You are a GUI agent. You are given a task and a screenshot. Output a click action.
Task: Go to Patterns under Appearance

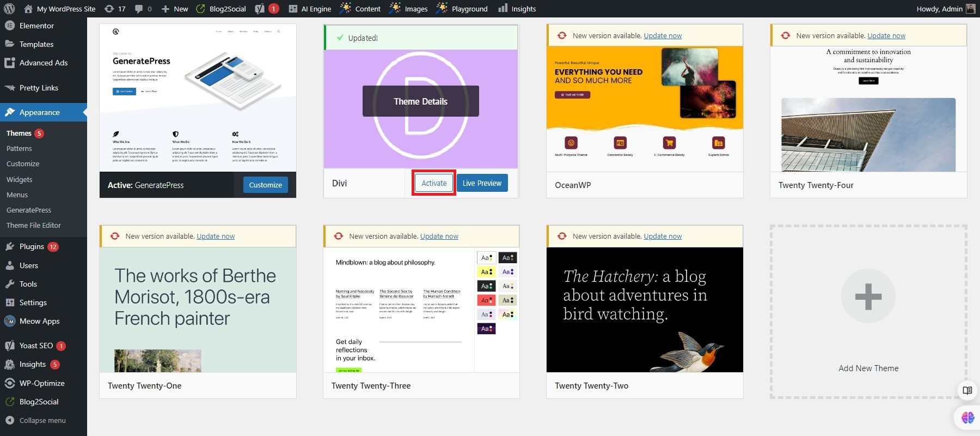coord(19,148)
